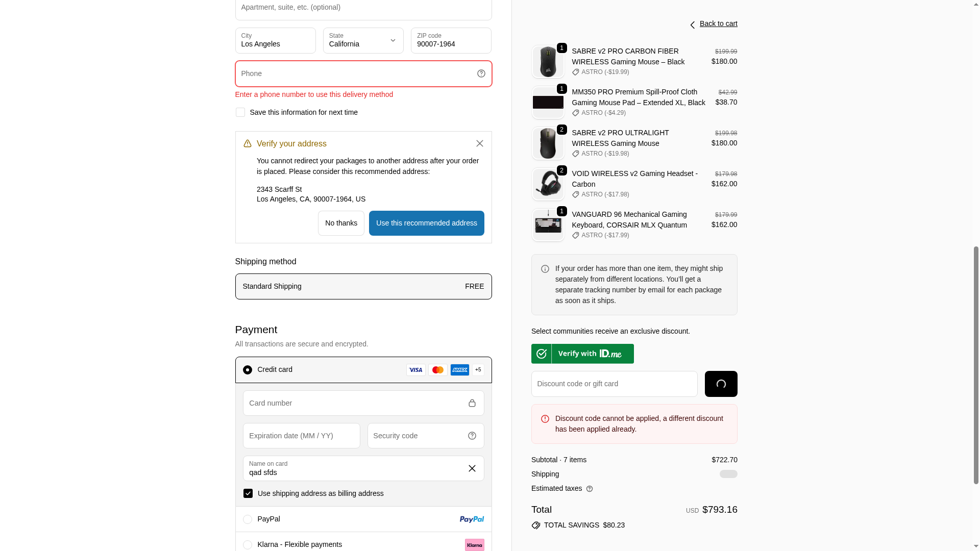Screen dimensions: 980x551
Task: Click the Verify with ID.me button
Action: [x=582, y=354]
